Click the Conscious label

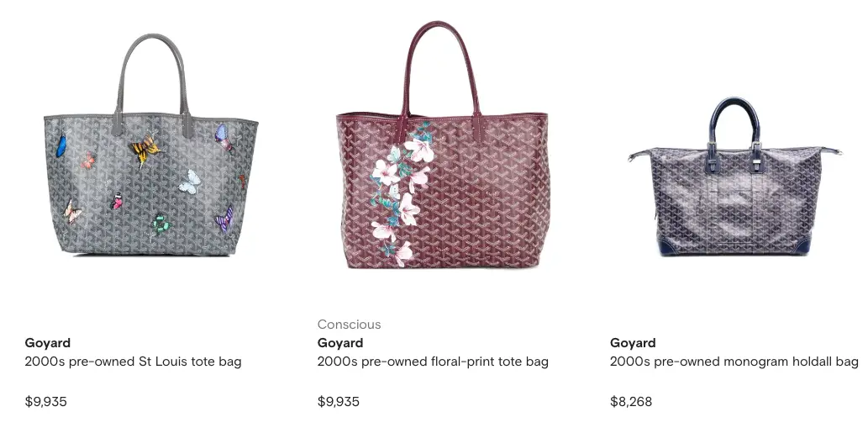[350, 324]
